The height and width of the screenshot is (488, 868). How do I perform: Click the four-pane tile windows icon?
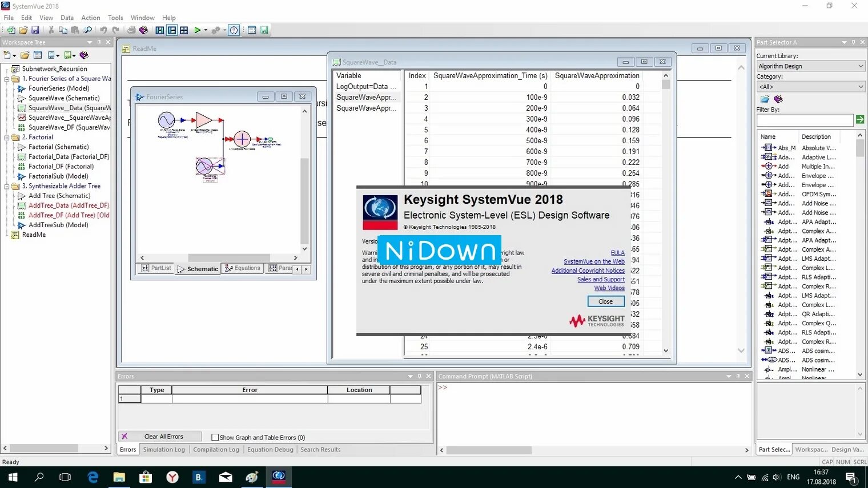[184, 30]
